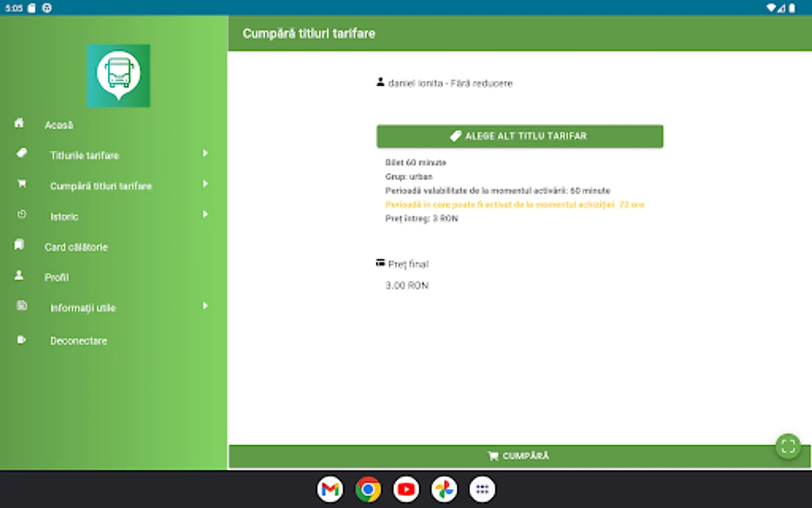Viewport: 812px width, 508px height.
Task: Open Gmail from the taskbar
Action: pos(330,489)
